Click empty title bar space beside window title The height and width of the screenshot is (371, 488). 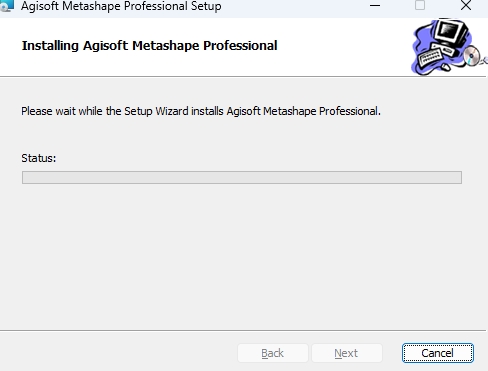pos(293,6)
